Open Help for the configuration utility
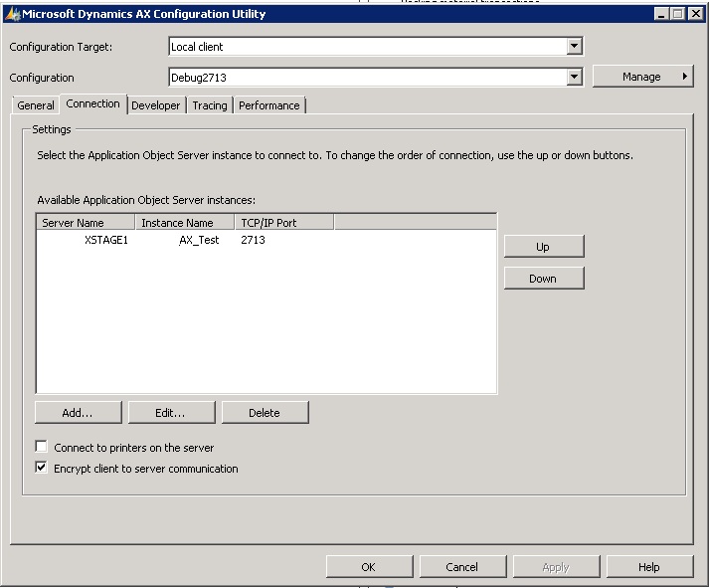 tap(650, 567)
